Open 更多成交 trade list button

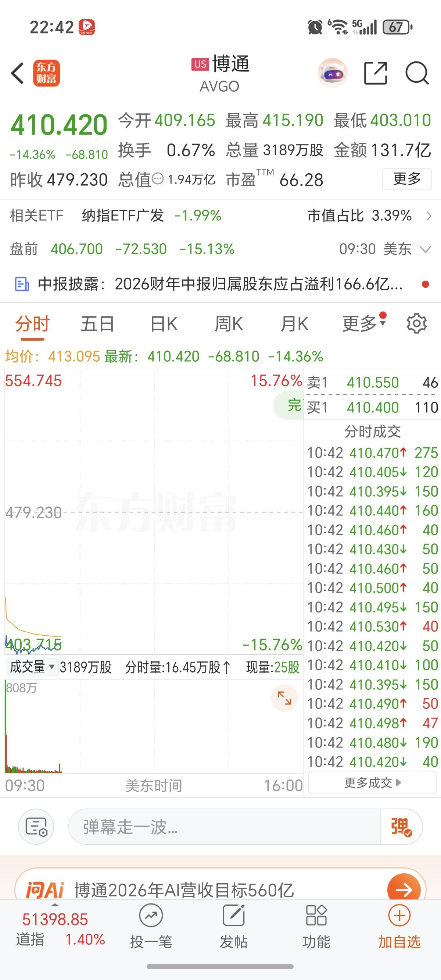point(372,782)
